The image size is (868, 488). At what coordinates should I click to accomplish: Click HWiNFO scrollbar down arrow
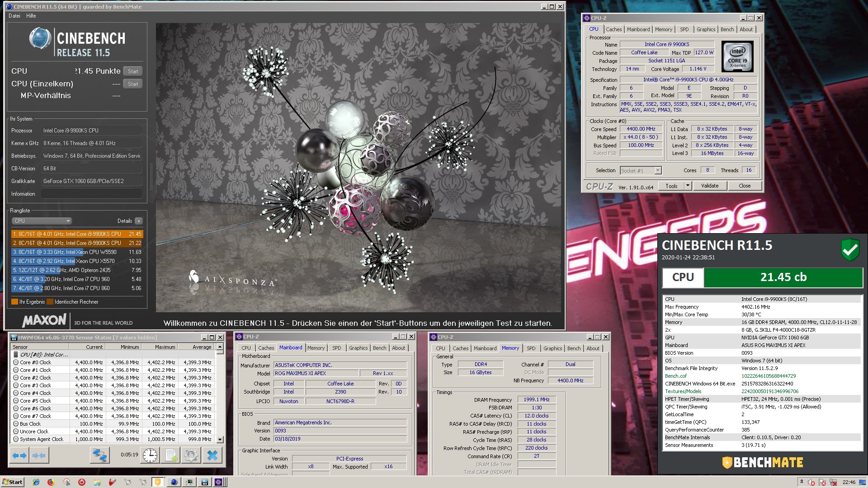tap(220, 439)
